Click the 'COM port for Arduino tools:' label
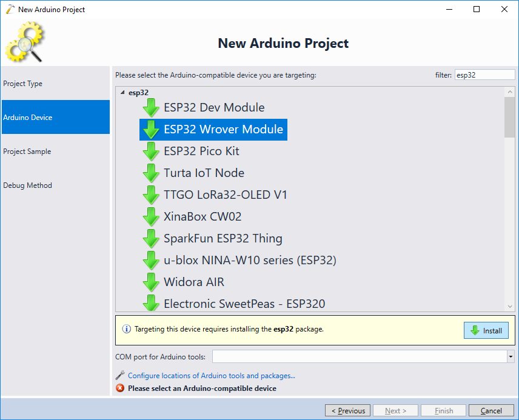The image size is (519, 420). 160,357
